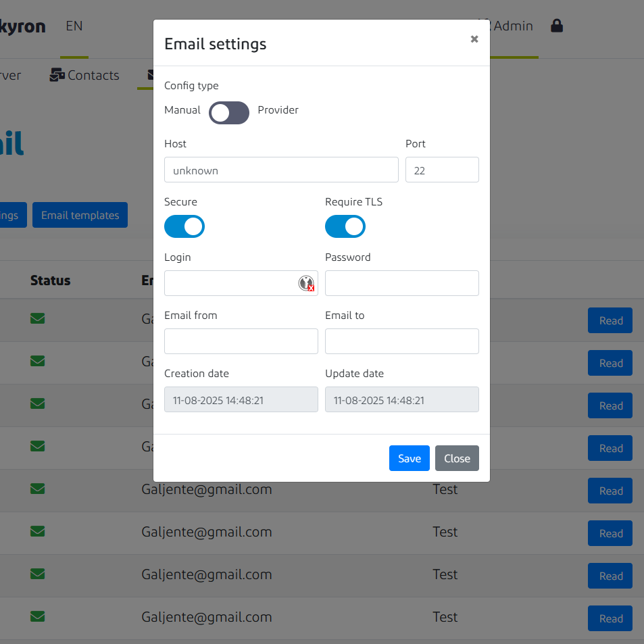
Task: Save the email settings
Action: 409,458
